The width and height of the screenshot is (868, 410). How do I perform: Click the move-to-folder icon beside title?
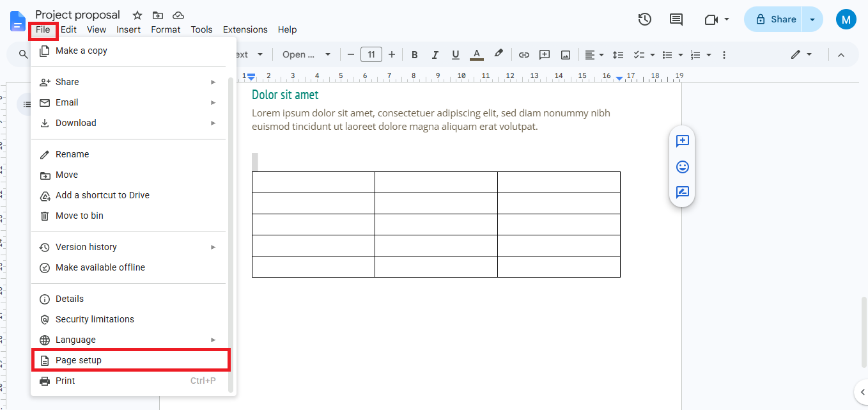[x=158, y=15]
